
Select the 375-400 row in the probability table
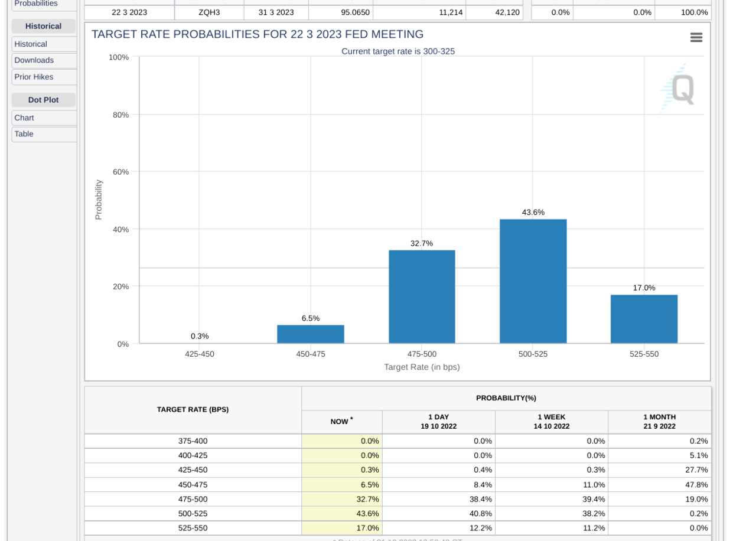point(193,441)
